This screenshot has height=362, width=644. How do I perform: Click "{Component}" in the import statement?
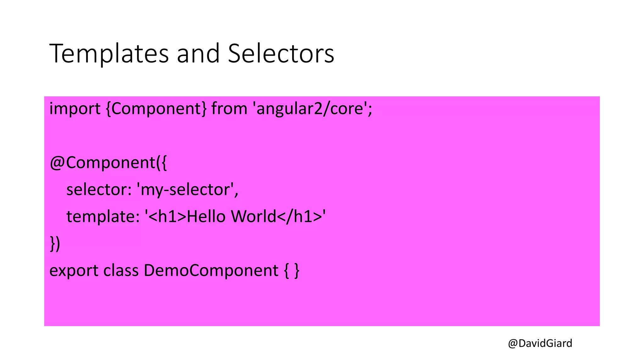coord(156,109)
